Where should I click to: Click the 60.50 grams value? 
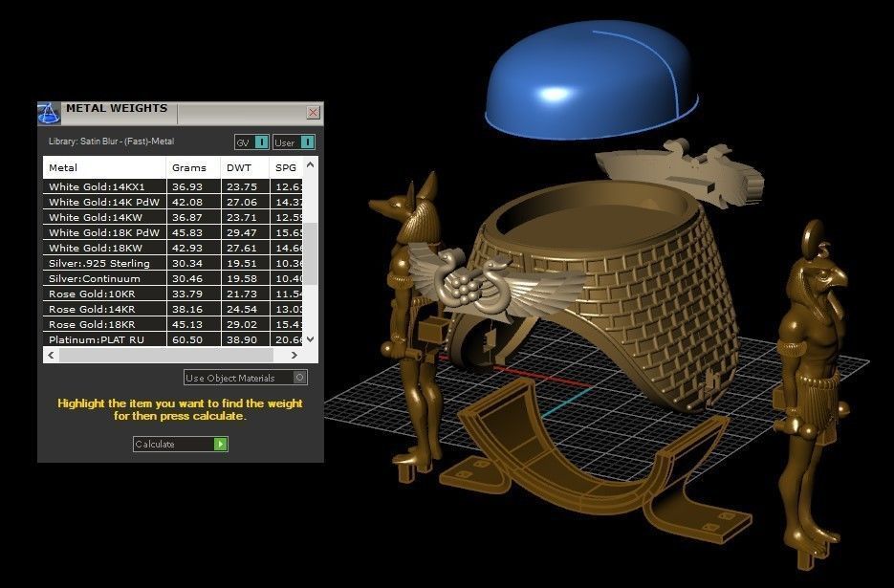187,340
